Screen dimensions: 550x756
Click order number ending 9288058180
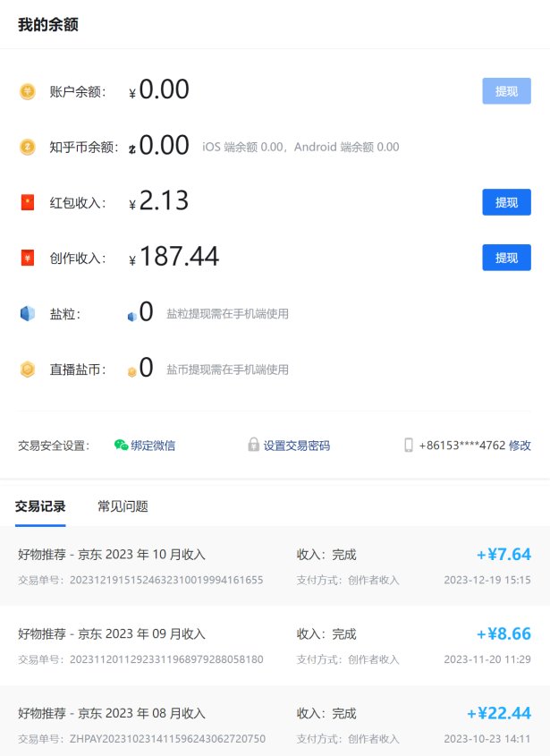[x=166, y=659]
